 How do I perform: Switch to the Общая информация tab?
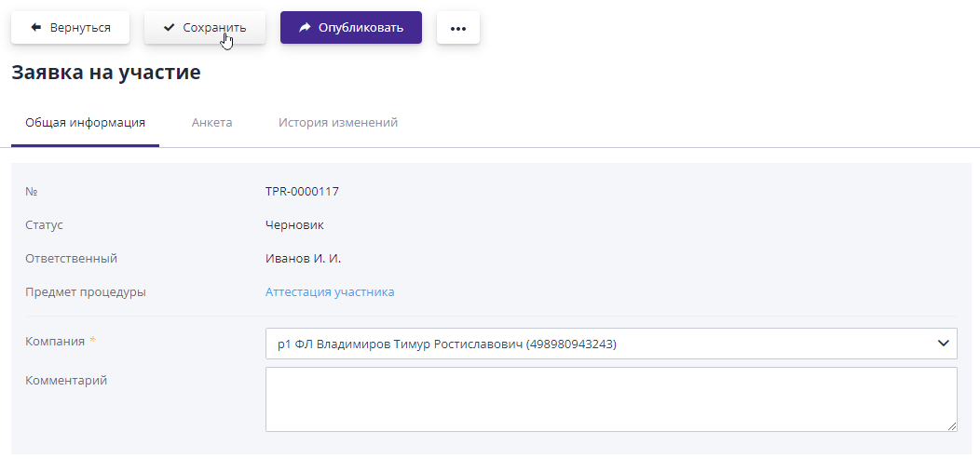coord(85,122)
